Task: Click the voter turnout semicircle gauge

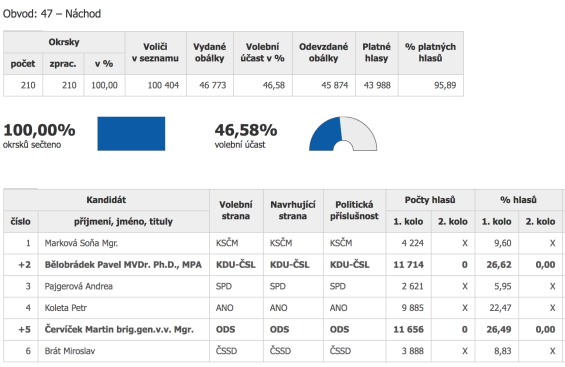Action: click(343, 134)
